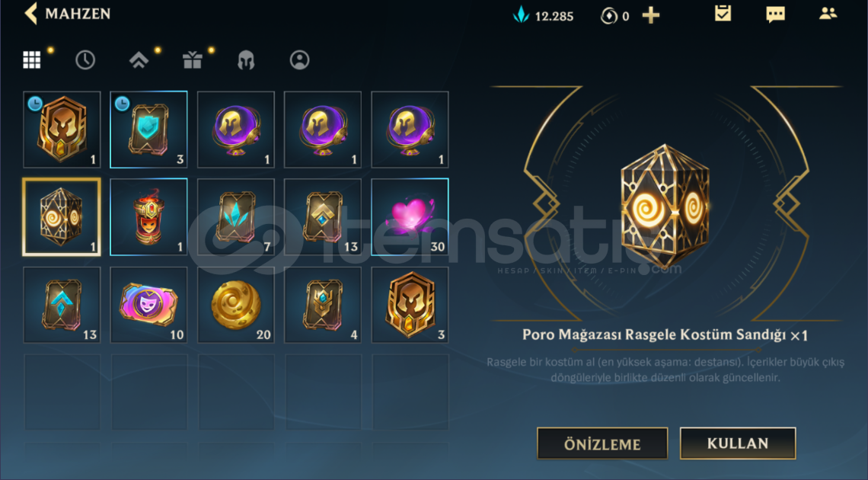Open the missions checklist icon
This screenshot has width=868, height=480.
click(723, 13)
